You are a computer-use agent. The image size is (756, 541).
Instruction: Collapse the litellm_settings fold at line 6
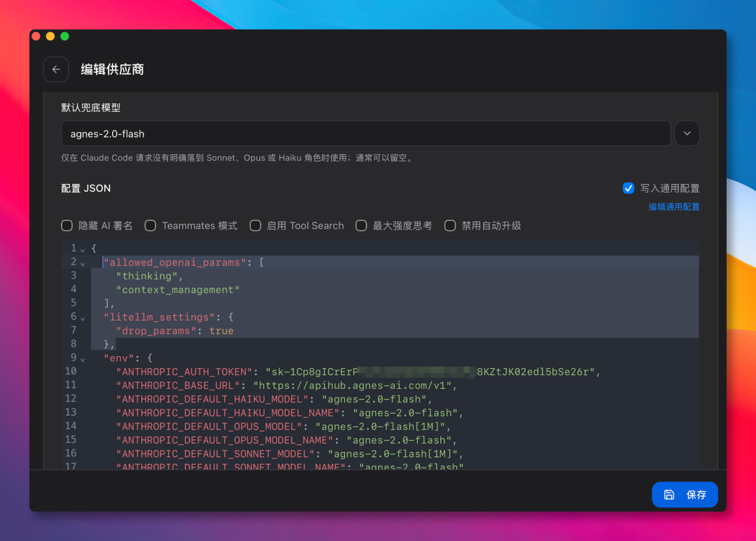83,318
